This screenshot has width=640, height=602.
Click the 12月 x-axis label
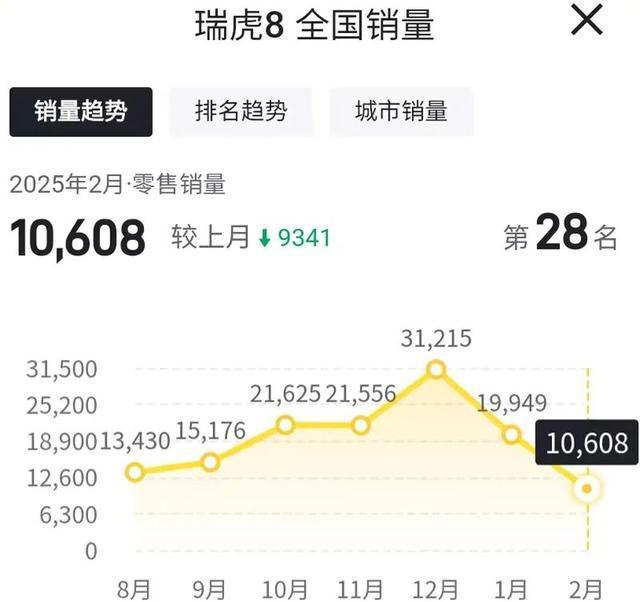[x=436, y=590]
